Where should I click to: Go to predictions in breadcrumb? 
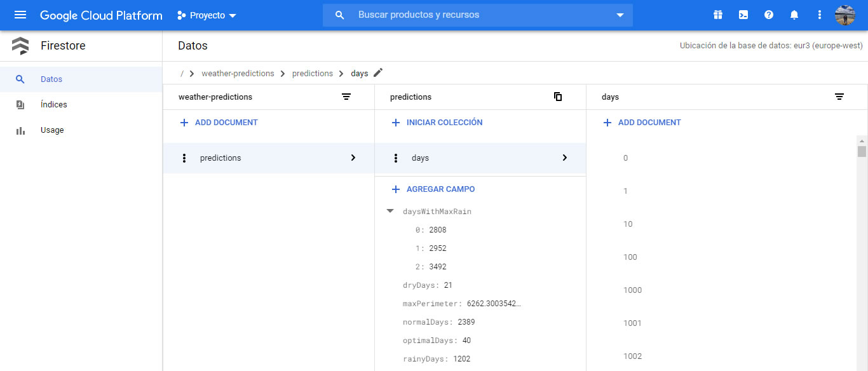point(313,74)
